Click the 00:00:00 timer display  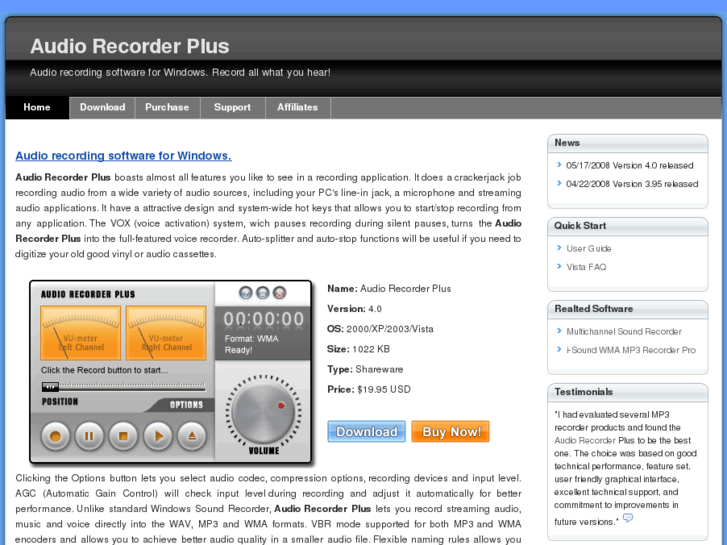tap(263, 319)
